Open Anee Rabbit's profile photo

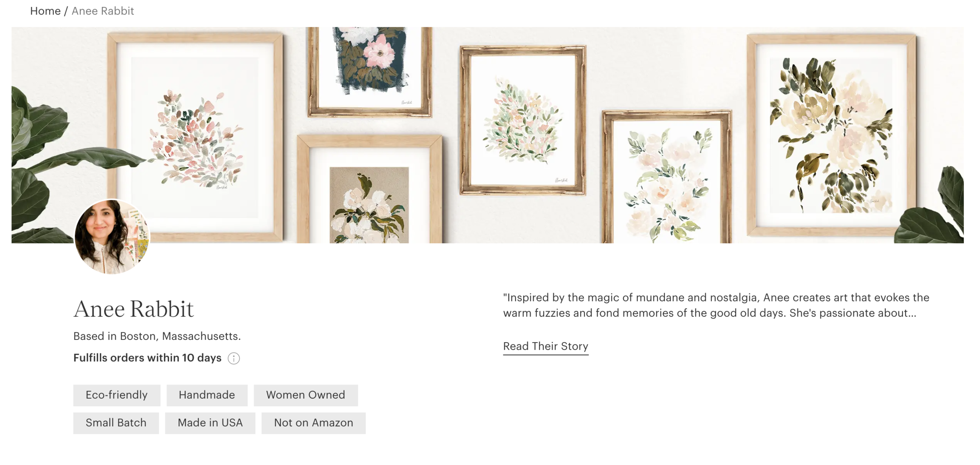[112, 237]
